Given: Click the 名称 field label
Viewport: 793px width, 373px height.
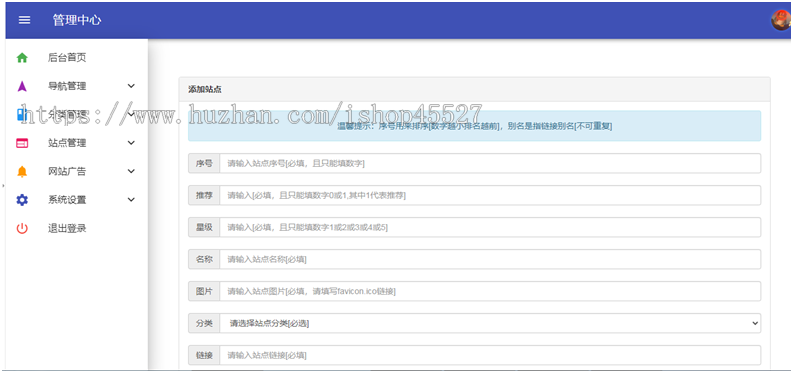Looking at the screenshot, I should [x=204, y=259].
